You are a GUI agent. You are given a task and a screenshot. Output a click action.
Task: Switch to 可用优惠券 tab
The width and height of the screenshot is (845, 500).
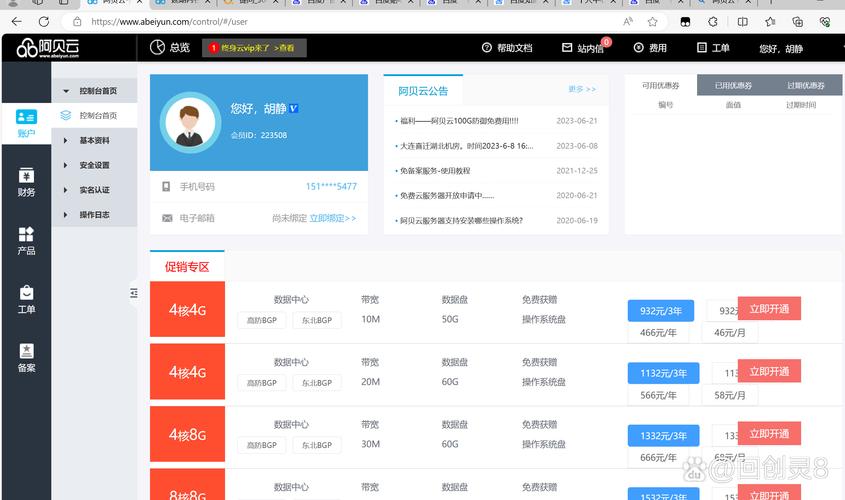tap(661, 85)
